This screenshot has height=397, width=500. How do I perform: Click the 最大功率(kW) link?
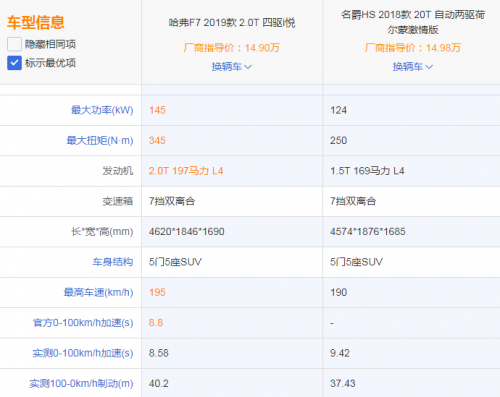(x=102, y=110)
